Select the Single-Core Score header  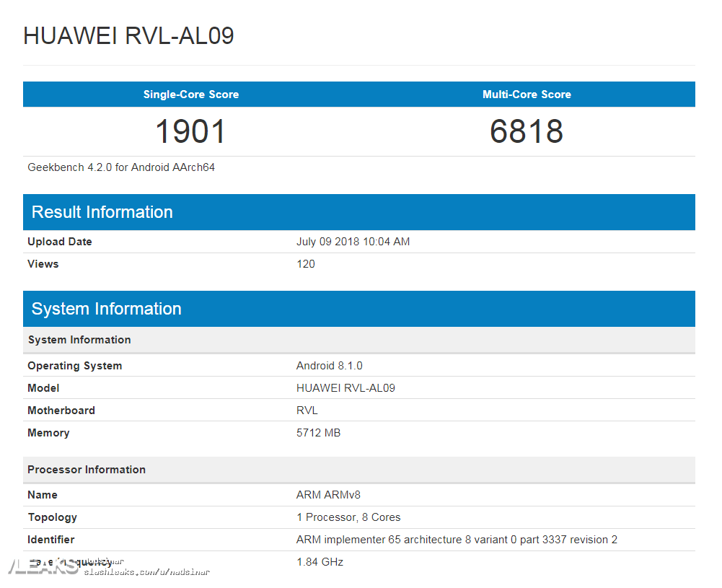coord(190,95)
